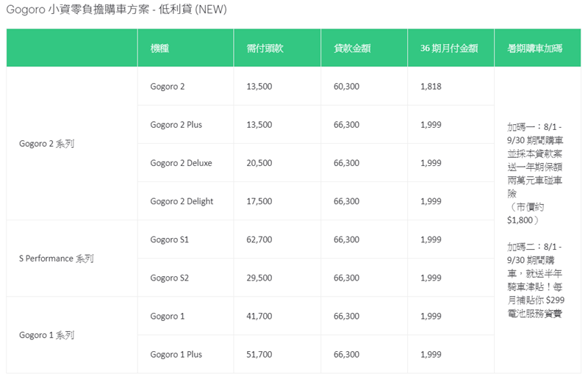Select the '60,300' loan amount value
This screenshot has height=379, width=588.
tap(346, 86)
